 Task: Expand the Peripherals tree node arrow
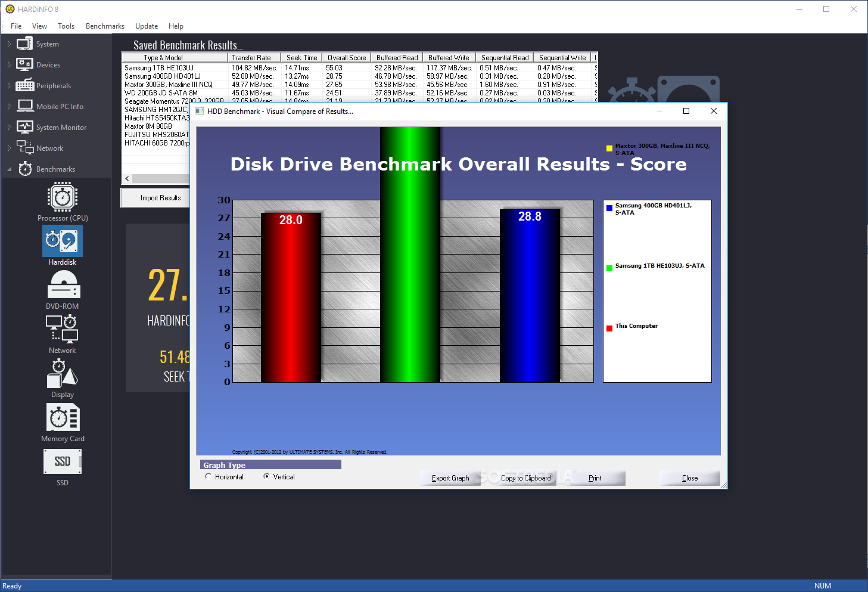pos(9,86)
